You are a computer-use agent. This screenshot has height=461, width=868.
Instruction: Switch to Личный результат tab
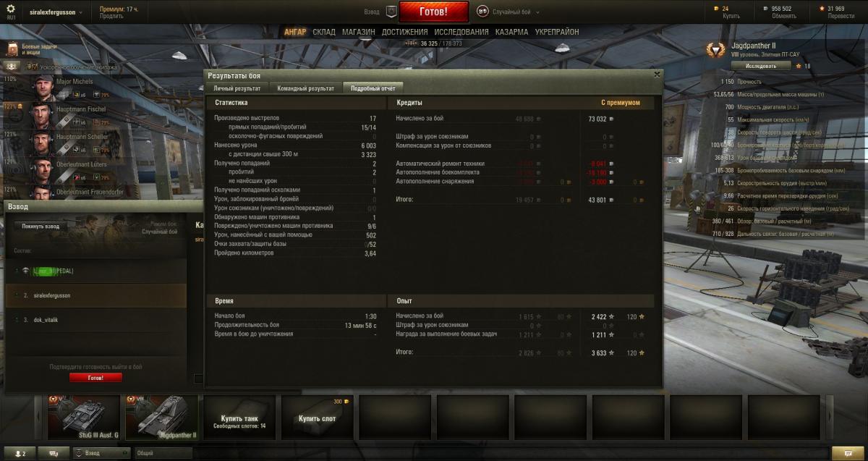point(237,88)
